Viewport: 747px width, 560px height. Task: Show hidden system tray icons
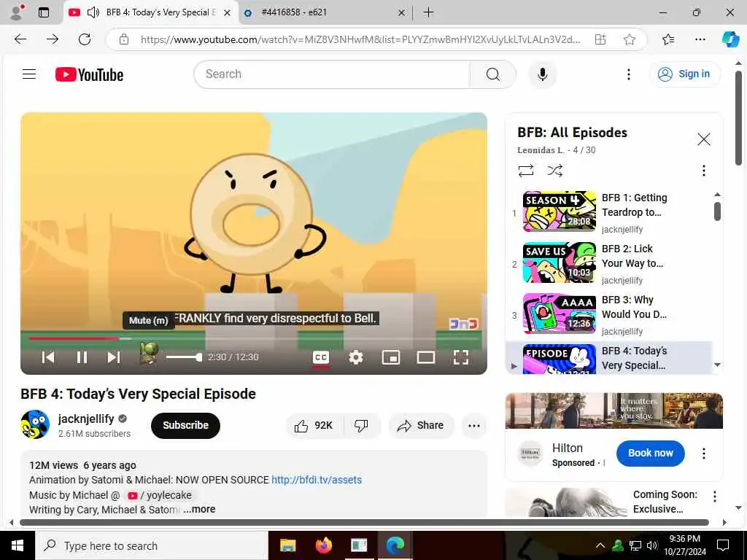600,545
